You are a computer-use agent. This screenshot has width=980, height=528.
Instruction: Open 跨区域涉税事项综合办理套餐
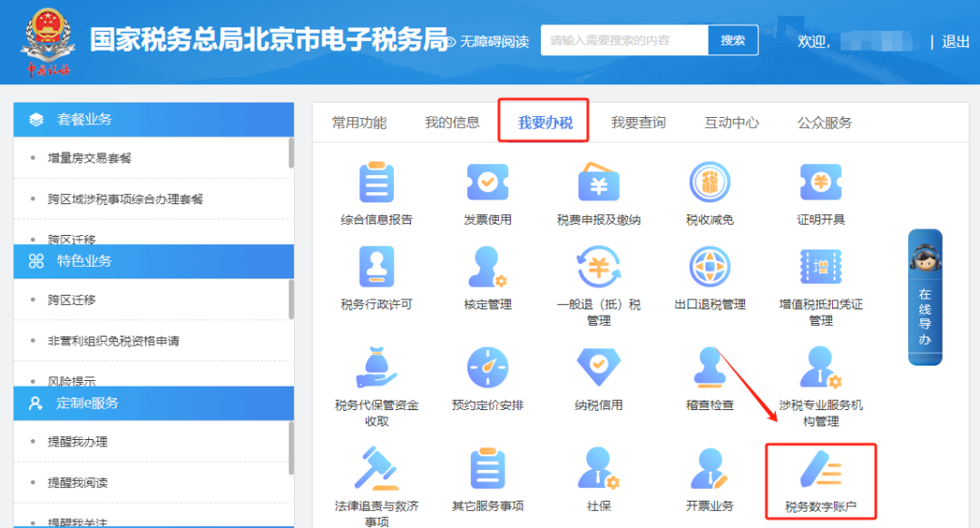coord(125,200)
